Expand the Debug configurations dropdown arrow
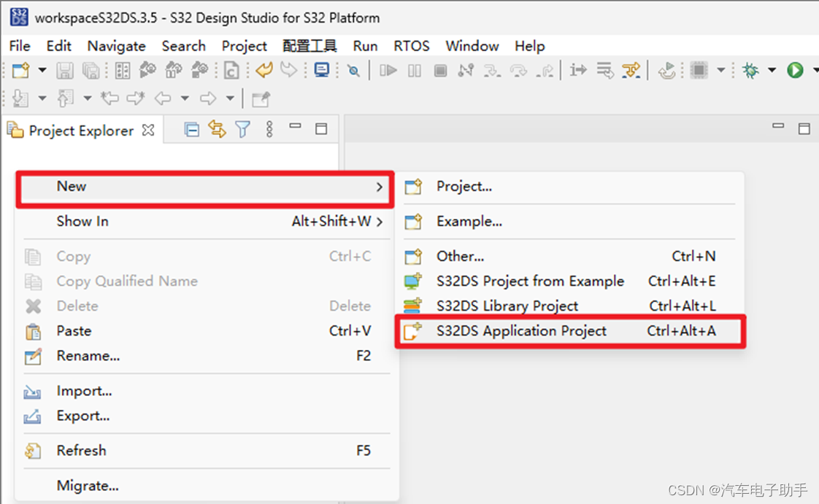The height and width of the screenshot is (504, 819). pos(772,70)
